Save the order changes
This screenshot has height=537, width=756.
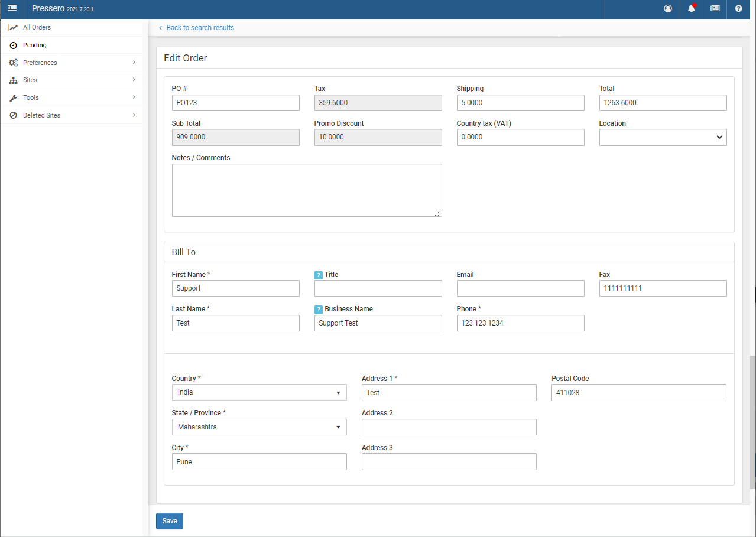(170, 521)
